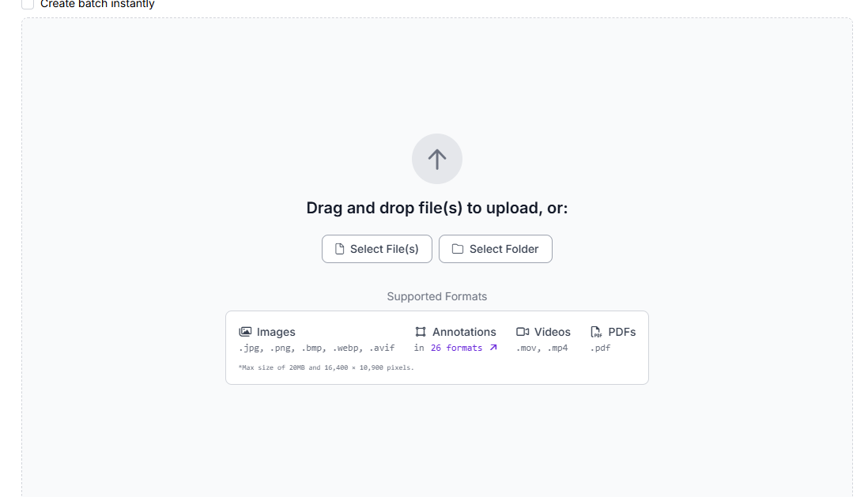Open the 26 formats link
Screen dimensions: 868x497
(x=456, y=348)
